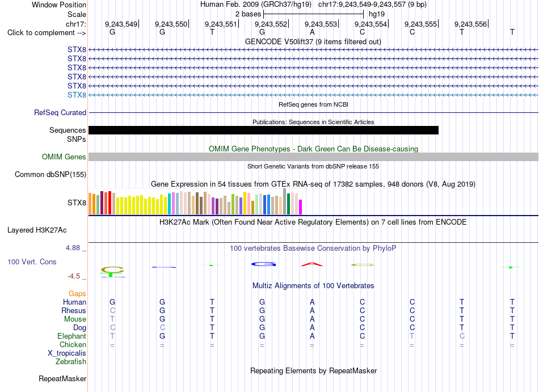Select the Dog species row label

79,328
